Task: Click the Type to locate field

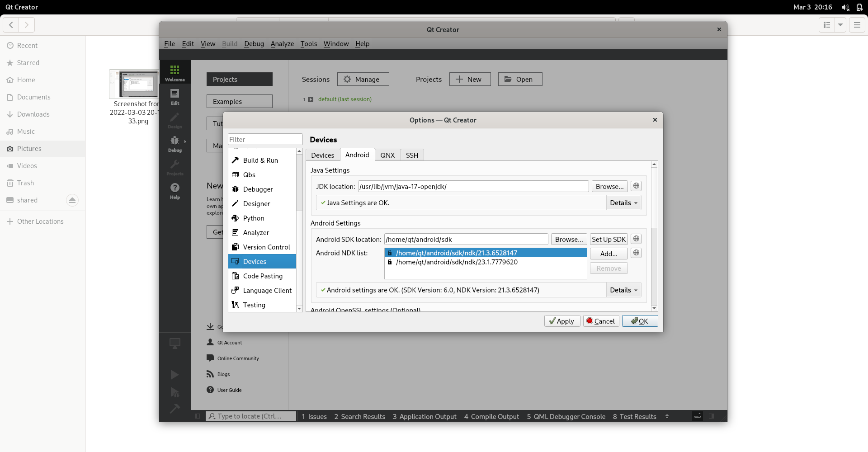Action: pos(251,416)
